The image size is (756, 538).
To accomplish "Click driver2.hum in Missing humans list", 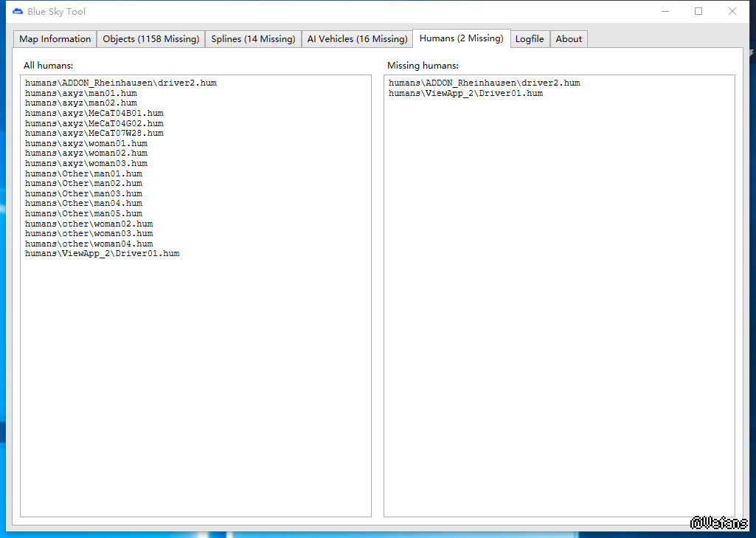I will point(484,83).
